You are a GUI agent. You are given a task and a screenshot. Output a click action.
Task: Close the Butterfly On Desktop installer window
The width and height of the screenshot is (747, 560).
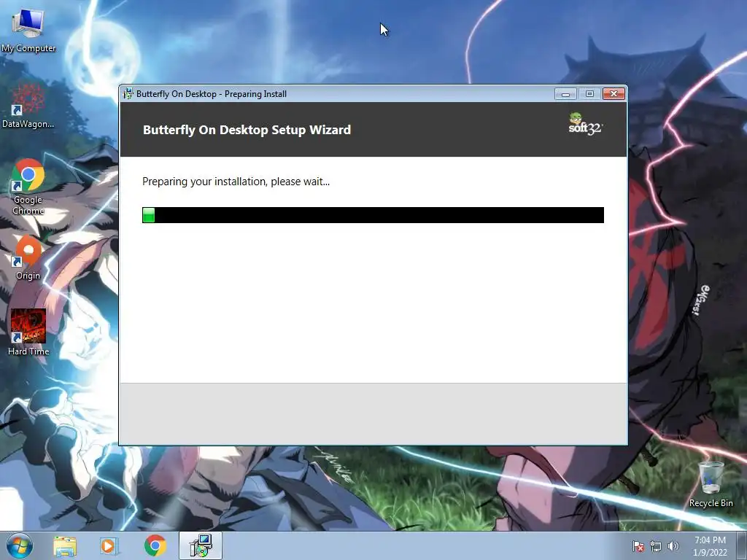[x=614, y=94]
